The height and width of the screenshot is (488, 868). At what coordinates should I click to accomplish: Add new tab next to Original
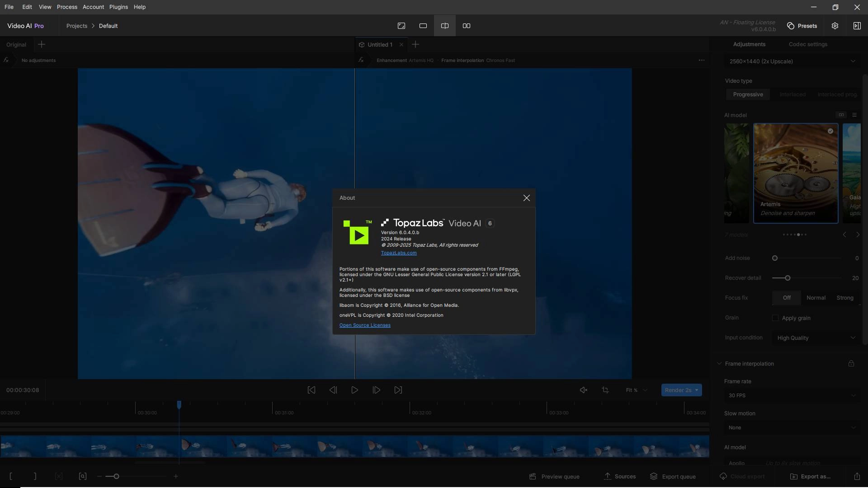click(42, 44)
